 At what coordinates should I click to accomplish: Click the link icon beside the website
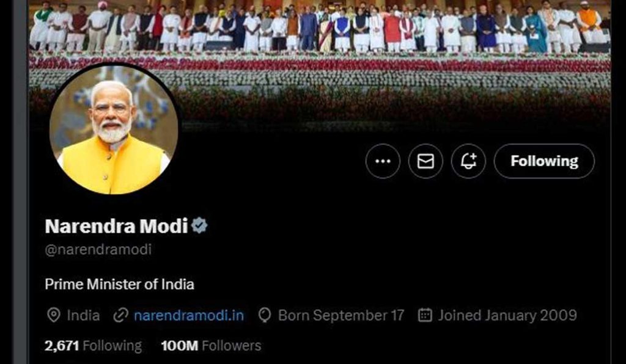120,316
